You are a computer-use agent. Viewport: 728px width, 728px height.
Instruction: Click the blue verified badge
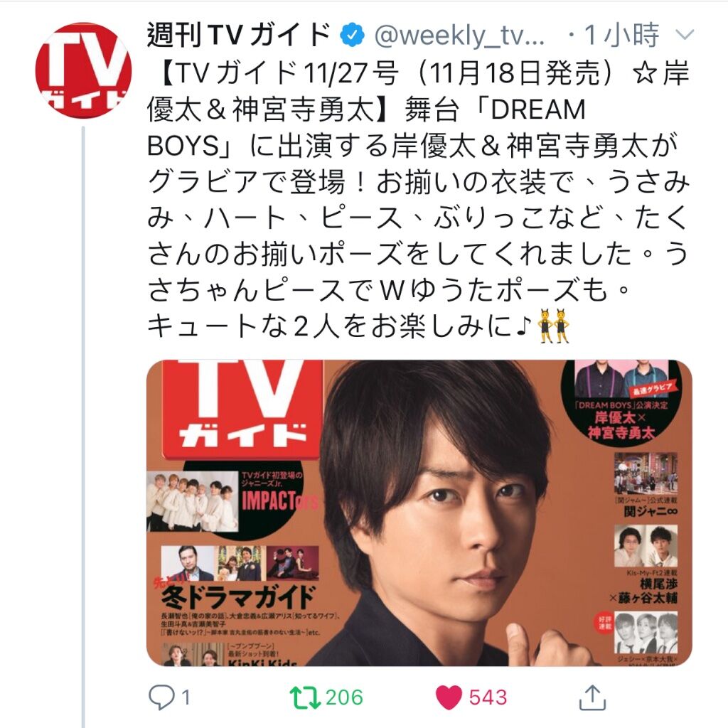352,35
